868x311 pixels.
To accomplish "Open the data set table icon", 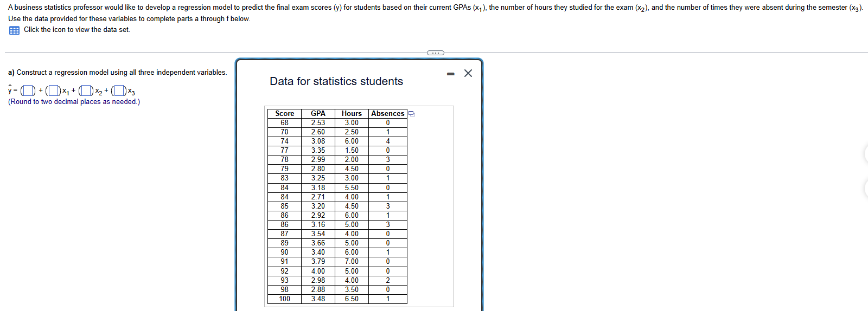I will click(14, 30).
